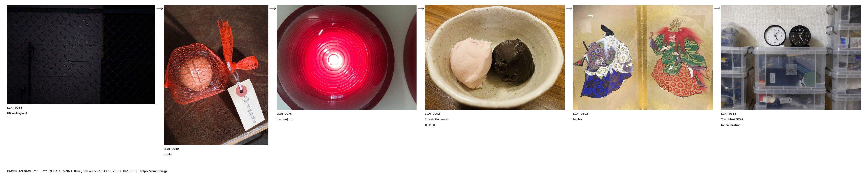Open the clocks on storage boxes thumbnail
Viewport: 868px width, 176px height.
click(791, 57)
